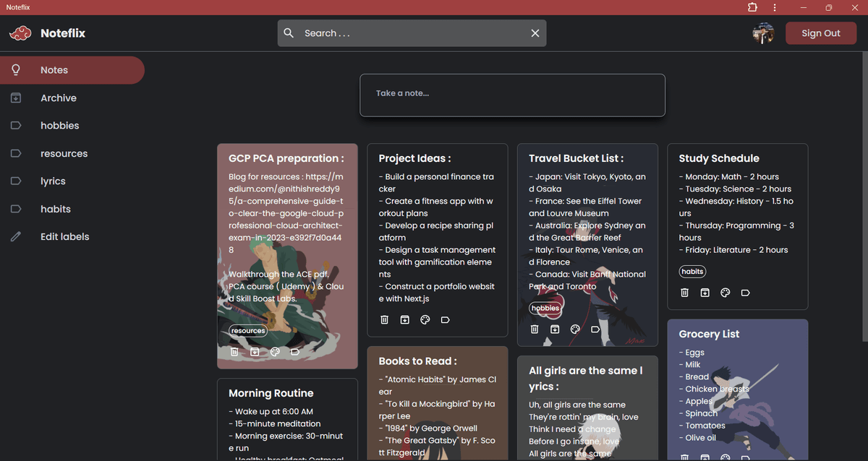Open color palette on Study Schedule note
The image size is (868, 461).
[726, 293]
